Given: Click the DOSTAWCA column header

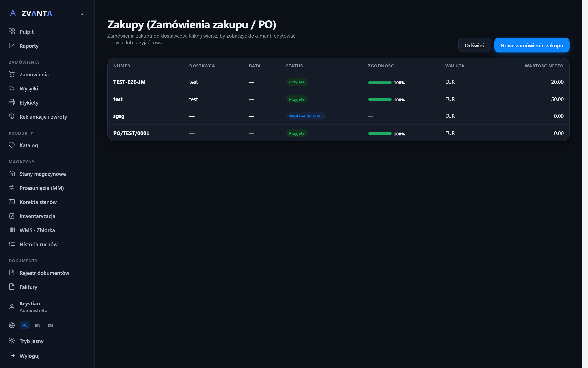Looking at the screenshot, I should pyautogui.click(x=202, y=66).
